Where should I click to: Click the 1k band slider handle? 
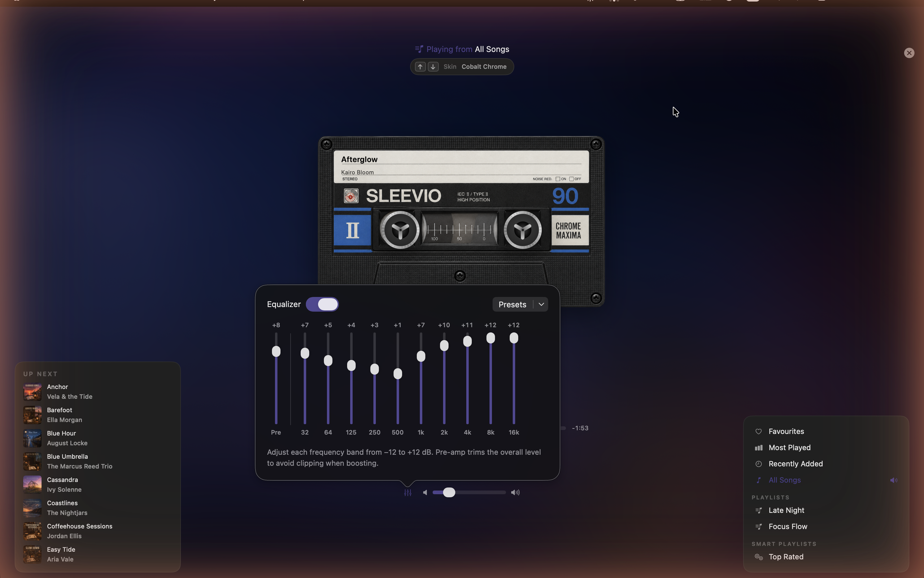click(421, 356)
